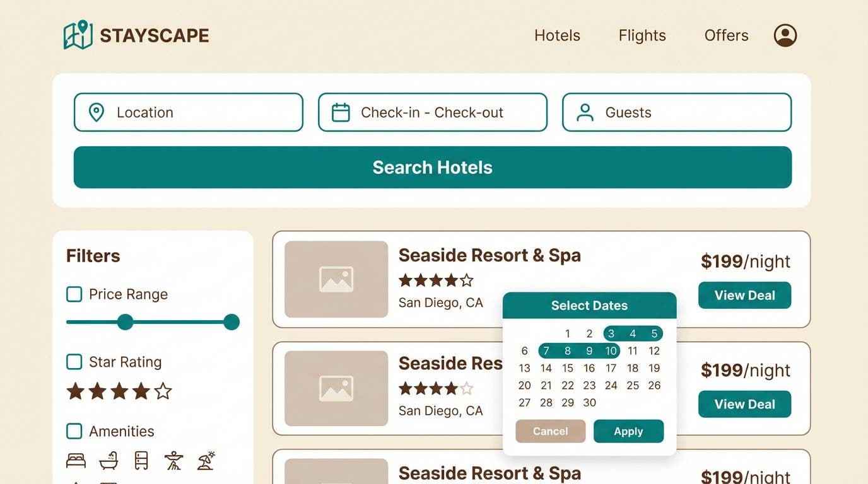Image resolution: width=868 pixels, height=484 pixels.
Task: Check the Star Rating filter checkbox
Action: (74, 362)
